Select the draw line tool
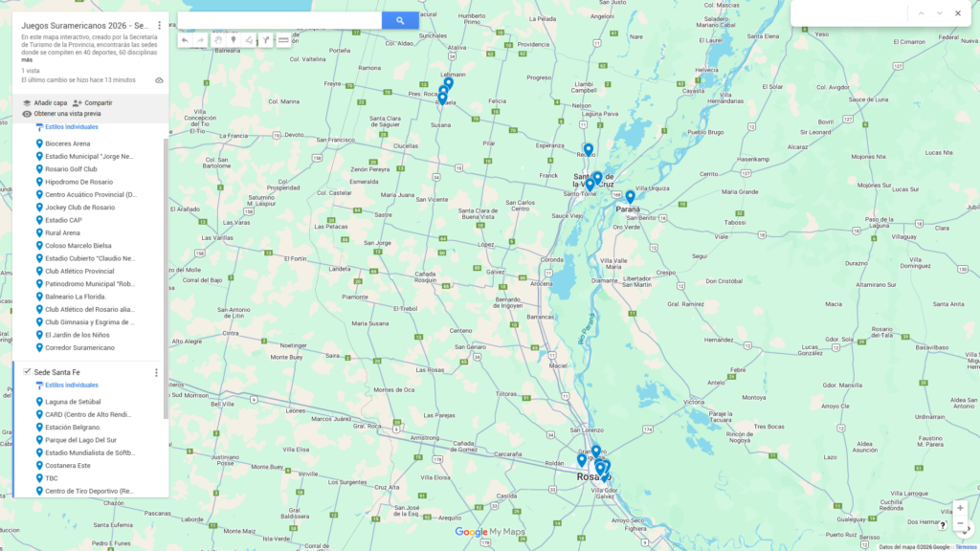This screenshot has height=551, width=980. click(249, 40)
